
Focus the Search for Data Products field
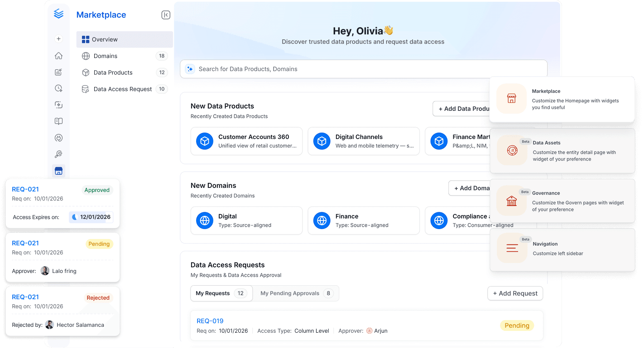pyautogui.click(x=364, y=69)
